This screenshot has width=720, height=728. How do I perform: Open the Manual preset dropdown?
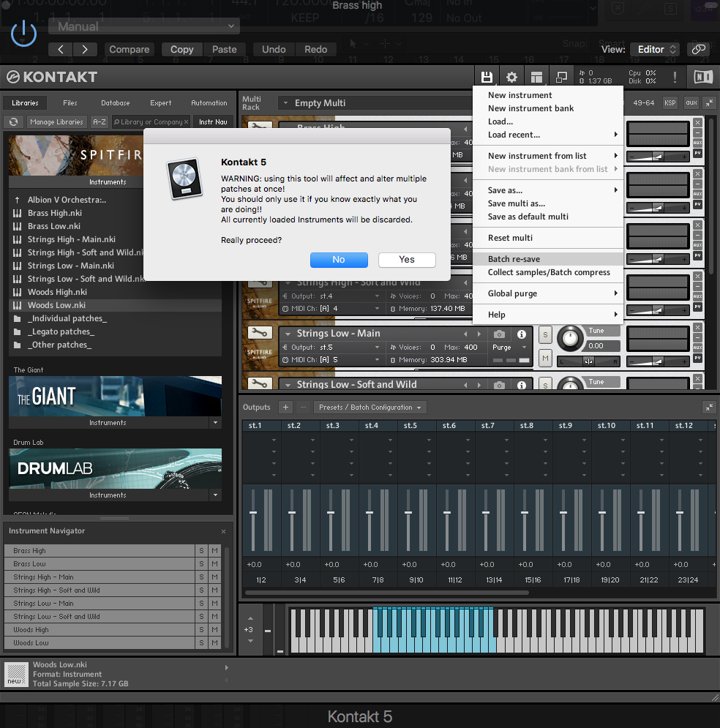click(x=144, y=26)
